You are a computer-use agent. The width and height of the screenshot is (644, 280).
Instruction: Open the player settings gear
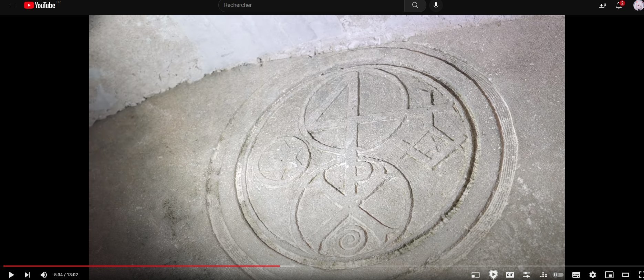(x=593, y=275)
